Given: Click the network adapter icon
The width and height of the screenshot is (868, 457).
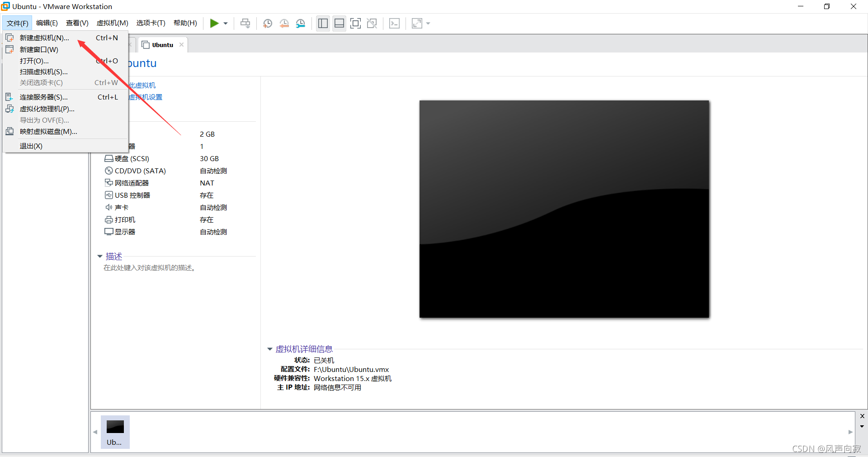Looking at the screenshot, I should (108, 183).
